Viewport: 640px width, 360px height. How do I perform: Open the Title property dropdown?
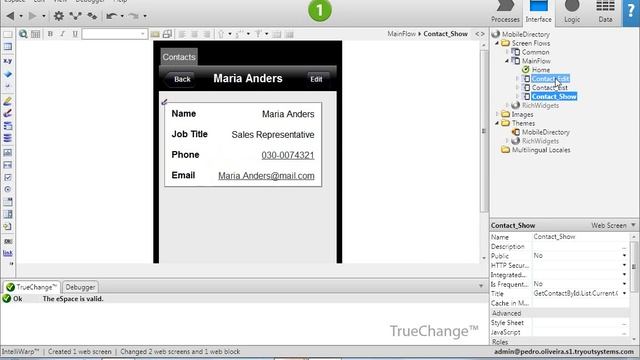click(x=624, y=293)
